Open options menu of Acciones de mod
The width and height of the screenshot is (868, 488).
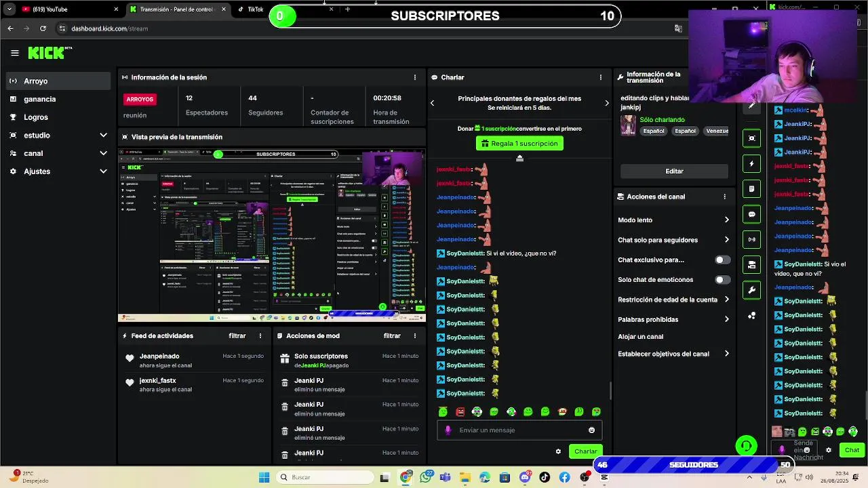[x=415, y=335]
